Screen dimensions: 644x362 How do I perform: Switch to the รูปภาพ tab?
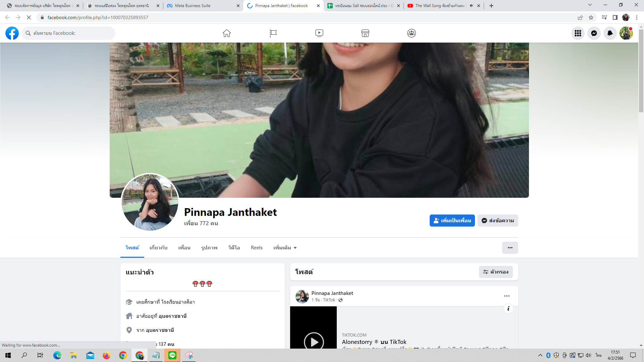point(209,248)
